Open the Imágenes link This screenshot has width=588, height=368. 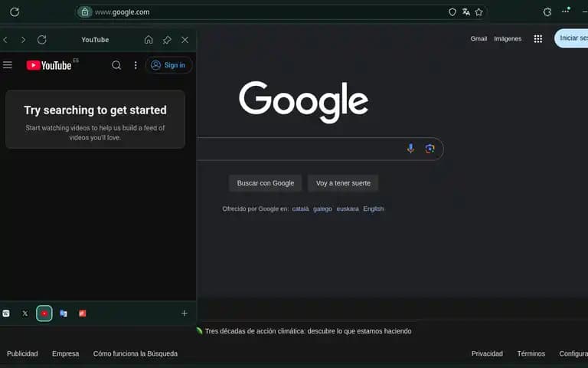[x=508, y=38]
